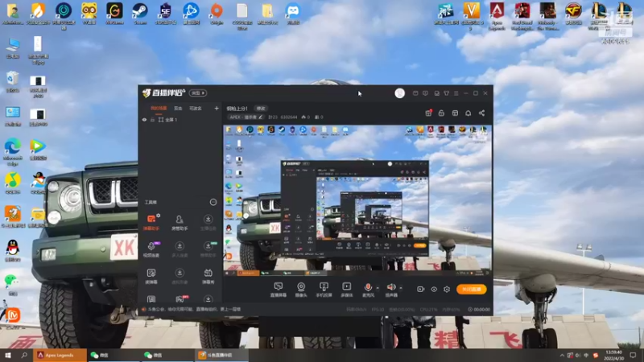The image size is (644, 362).
Task: Expand the microphone options arrow
Action: [378, 288]
